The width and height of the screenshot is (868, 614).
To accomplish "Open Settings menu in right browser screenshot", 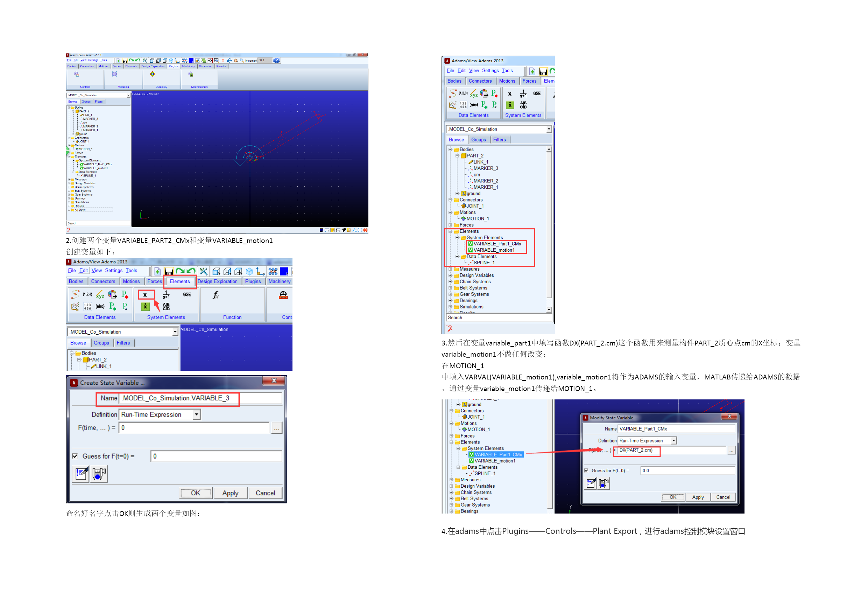I will [491, 70].
